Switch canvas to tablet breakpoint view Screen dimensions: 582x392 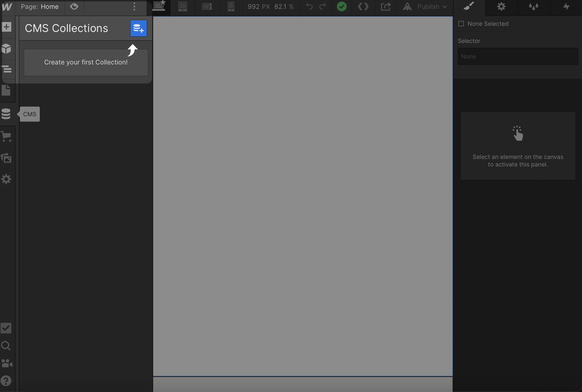(x=183, y=7)
